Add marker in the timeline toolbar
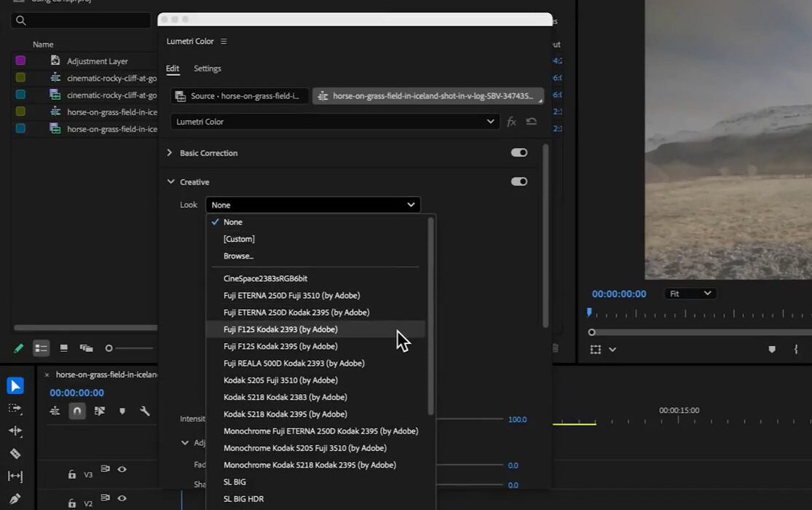The height and width of the screenshot is (510, 812). pos(122,411)
